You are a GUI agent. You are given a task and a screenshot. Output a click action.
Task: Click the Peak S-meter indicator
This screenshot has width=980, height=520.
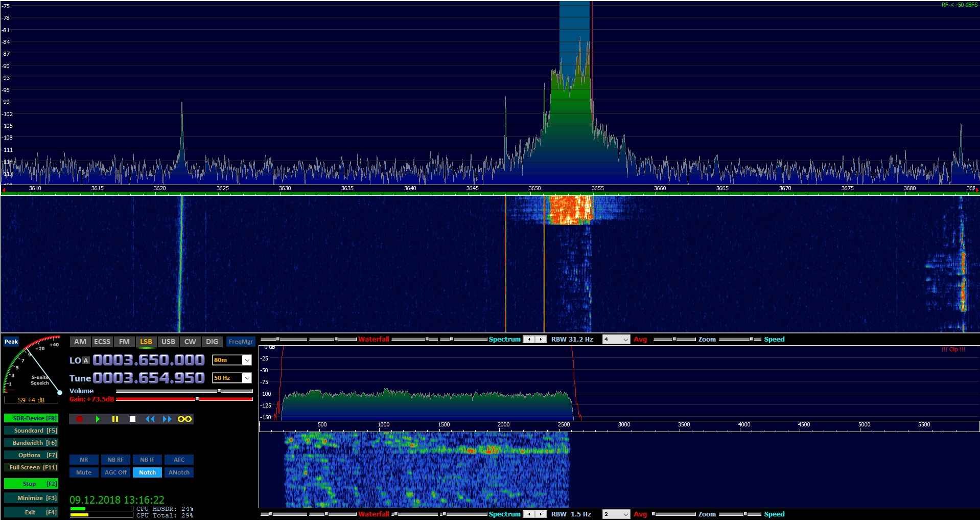pos(11,342)
